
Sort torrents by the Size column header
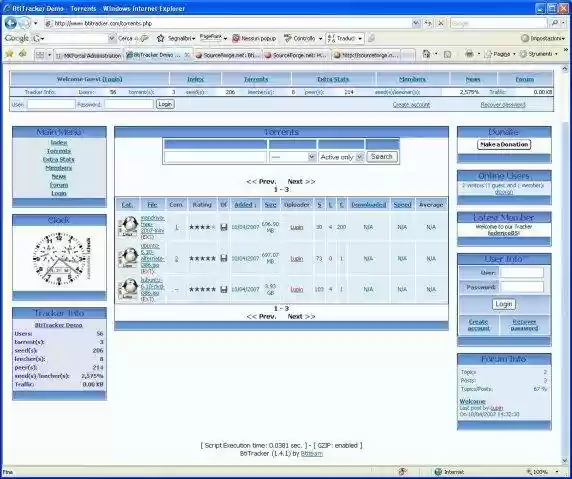(x=270, y=205)
